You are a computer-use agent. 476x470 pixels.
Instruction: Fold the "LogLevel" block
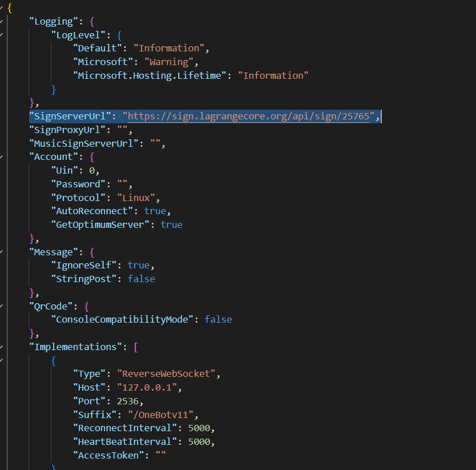coord(2,35)
